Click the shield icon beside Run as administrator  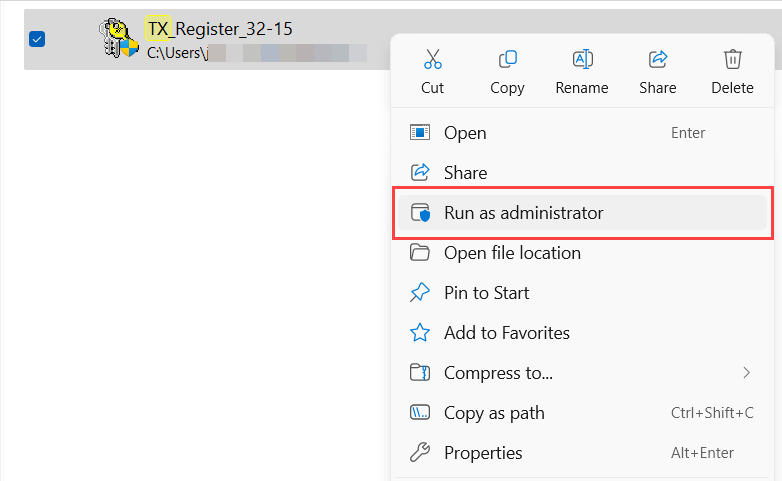421,213
